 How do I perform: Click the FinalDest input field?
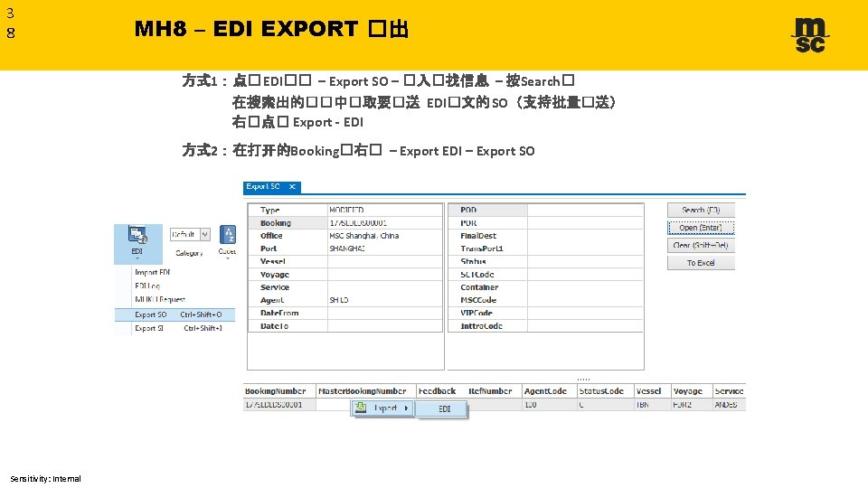(x=585, y=236)
